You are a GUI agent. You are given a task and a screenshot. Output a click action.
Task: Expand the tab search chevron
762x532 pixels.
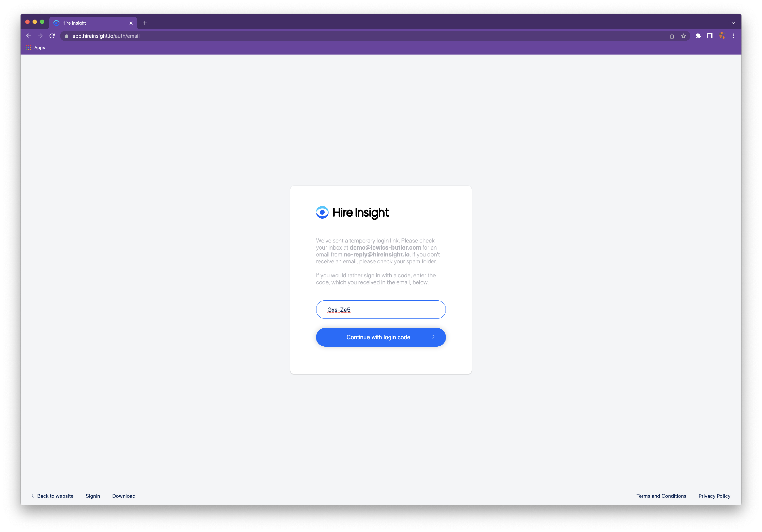tap(734, 23)
